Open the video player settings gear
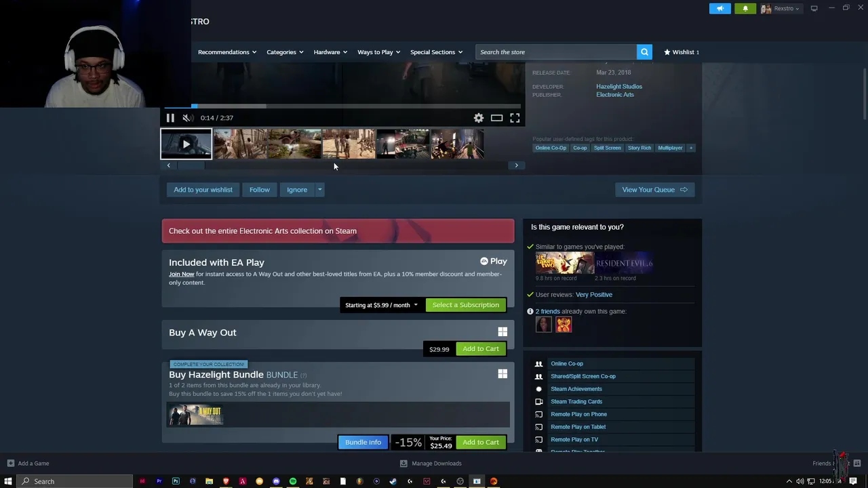The width and height of the screenshot is (868, 488). click(479, 118)
